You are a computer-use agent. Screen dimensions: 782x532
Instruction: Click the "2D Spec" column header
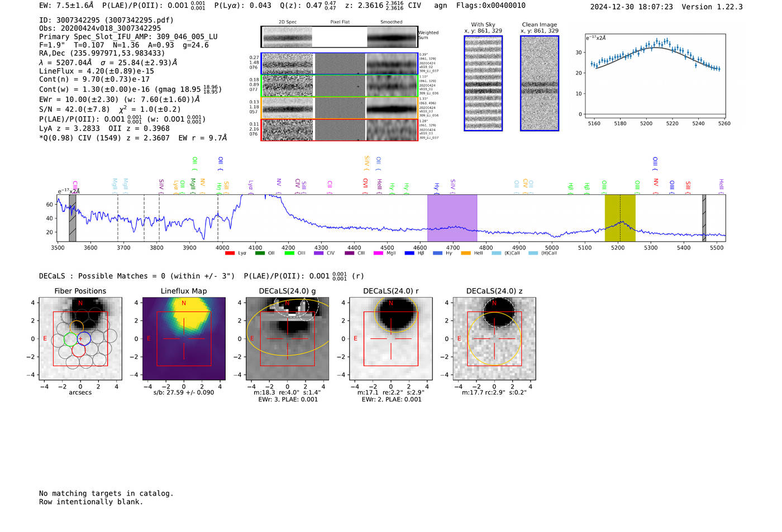(288, 22)
